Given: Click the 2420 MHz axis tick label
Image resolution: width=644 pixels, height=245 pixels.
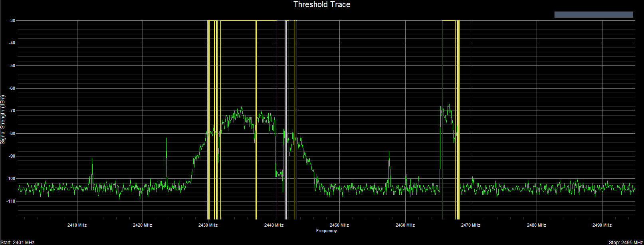Looking at the screenshot, I should (x=143, y=225).
